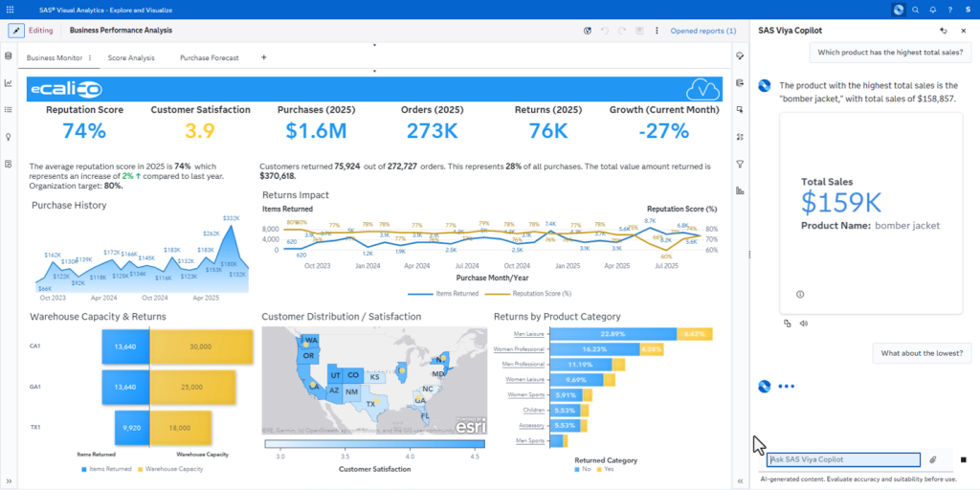The height and width of the screenshot is (490, 980).
Task: Switch to the Purchase Forecast tab
Action: click(x=210, y=57)
